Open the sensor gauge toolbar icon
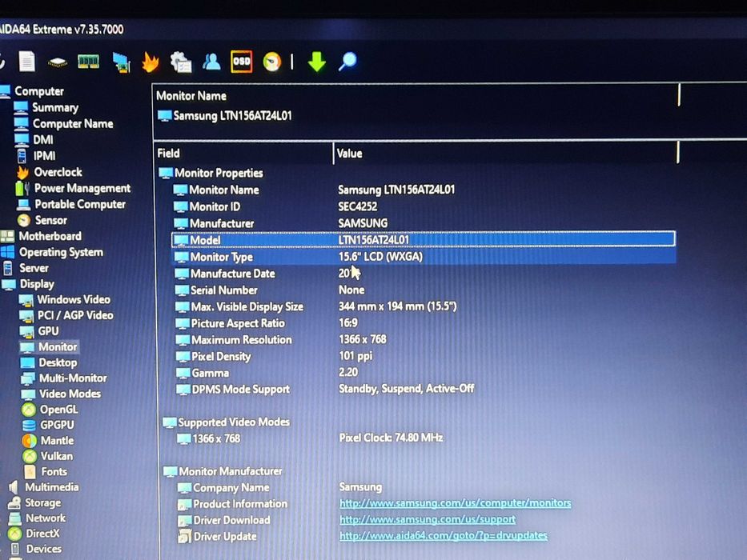 click(x=272, y=62)
